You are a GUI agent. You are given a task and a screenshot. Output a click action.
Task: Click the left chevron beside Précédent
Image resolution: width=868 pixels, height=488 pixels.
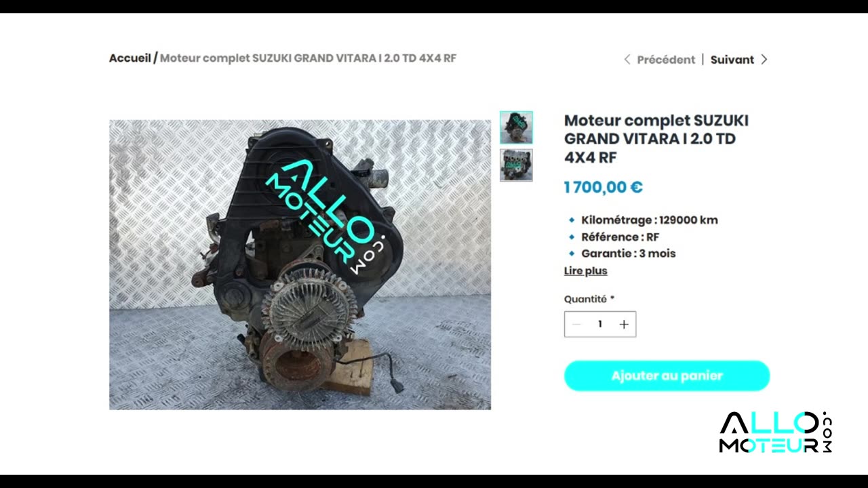[x=627, y=60]
